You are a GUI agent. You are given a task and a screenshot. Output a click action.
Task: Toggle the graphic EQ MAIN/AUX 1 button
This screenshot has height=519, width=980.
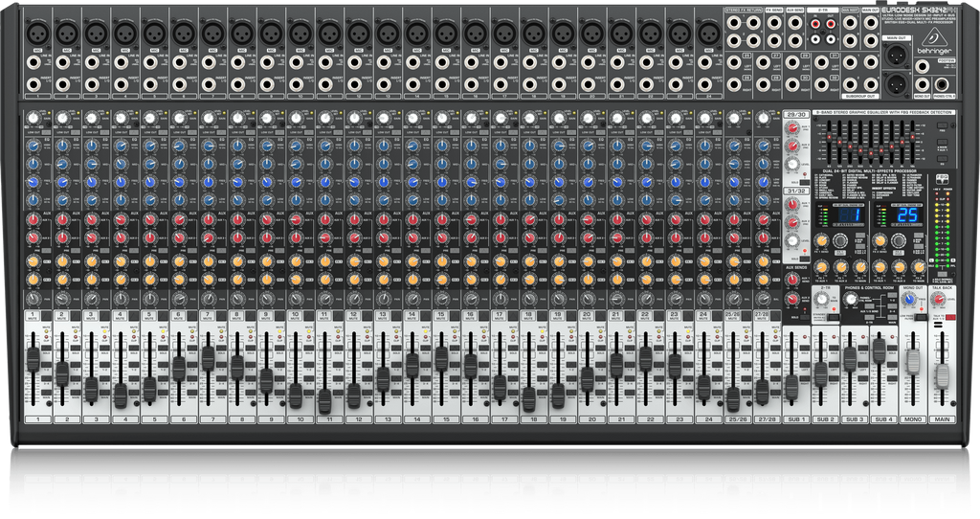click(x=942, y=143)
